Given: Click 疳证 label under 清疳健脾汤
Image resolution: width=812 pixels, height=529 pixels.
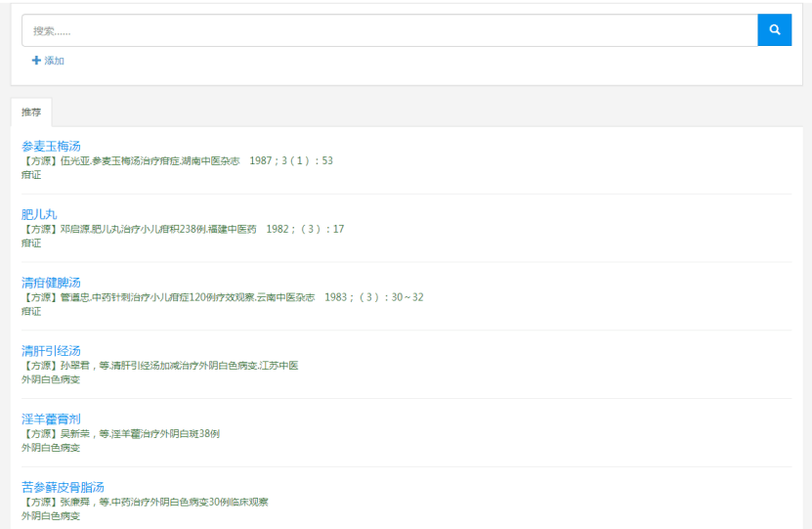Looking at the screenshot, I should 31,311.
